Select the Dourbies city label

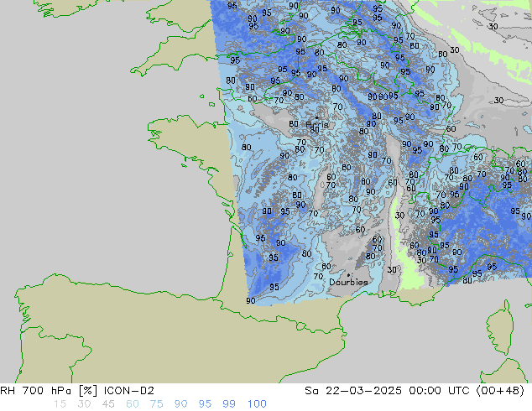coord(348,283)
